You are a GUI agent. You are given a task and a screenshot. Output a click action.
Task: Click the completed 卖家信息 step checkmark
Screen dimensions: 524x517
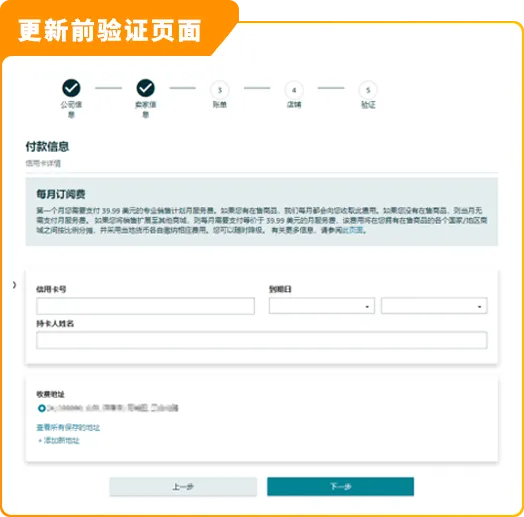(145, 88)
